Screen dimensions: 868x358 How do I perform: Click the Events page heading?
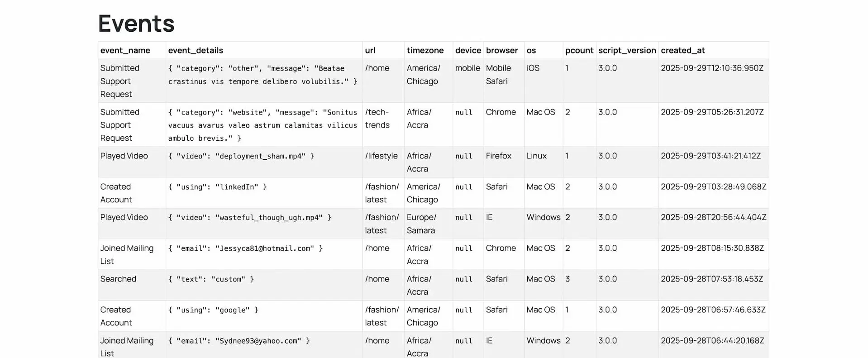pos(136,24)
